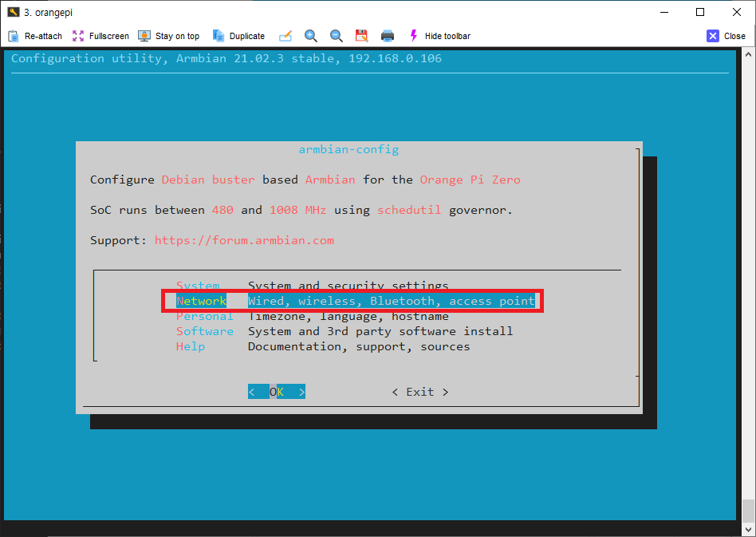Open the forum.armbian.com support link
The height and width of the screenshot is (537, 756).
(244, 240)
